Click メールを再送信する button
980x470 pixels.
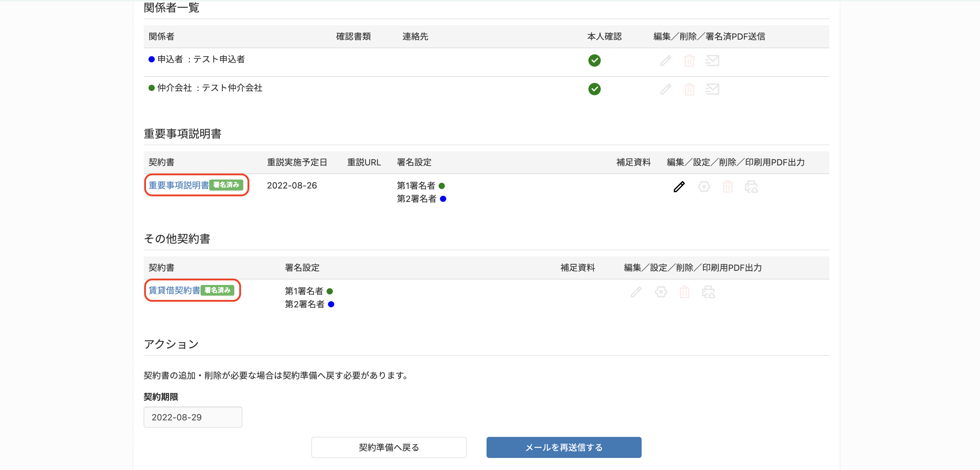(x=564, y=447)
